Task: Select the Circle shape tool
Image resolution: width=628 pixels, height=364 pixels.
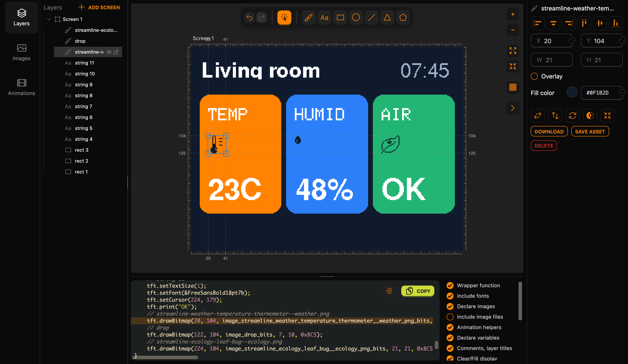Action: [356, 17]
